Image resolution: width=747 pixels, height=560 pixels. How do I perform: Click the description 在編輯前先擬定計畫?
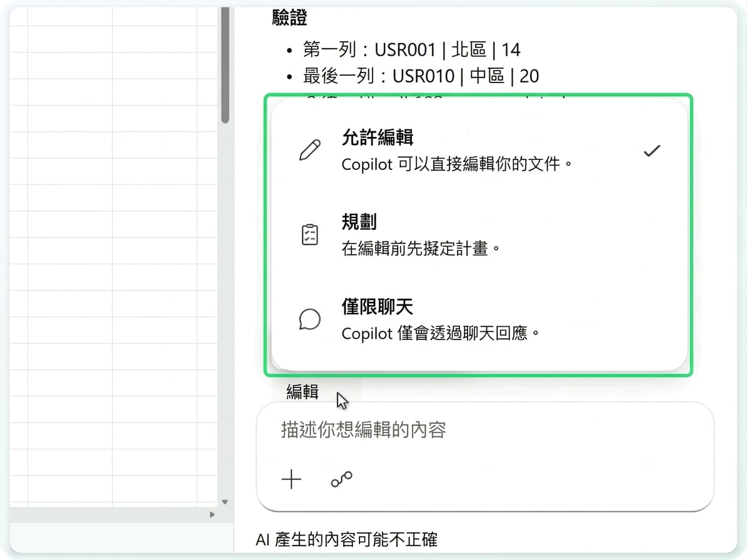421,249
